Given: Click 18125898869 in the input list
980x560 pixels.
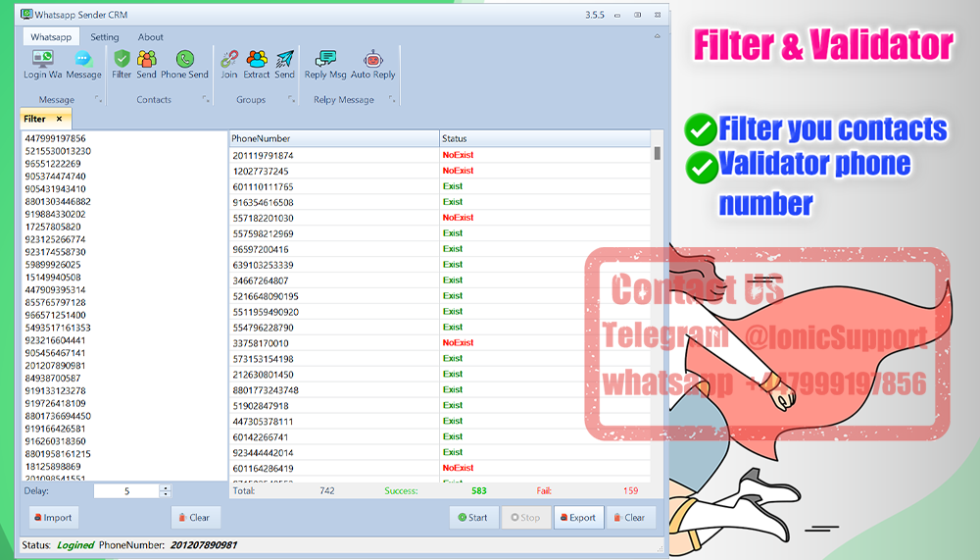Looking at the screenshot, I should pyautogui.click(x=53, y=466).
